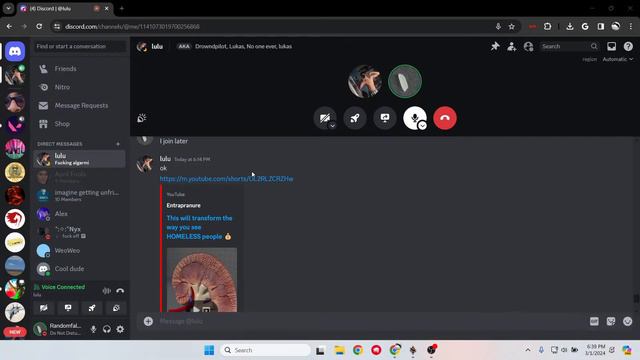Click the Message @lulu input box
This screenshot has width=640, height=360.
[x=367, y=321]
